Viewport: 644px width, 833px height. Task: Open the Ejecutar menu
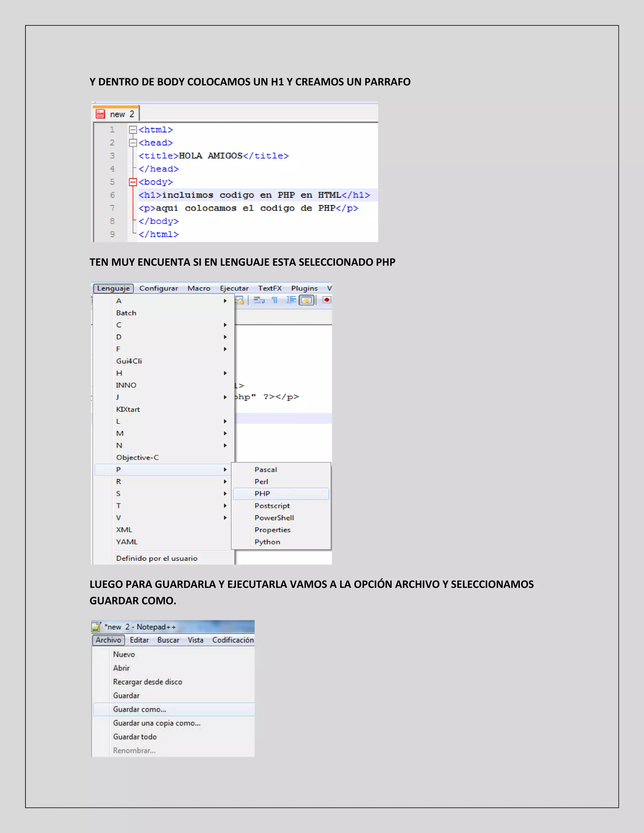pyautogui.click(x=234, y=288)
